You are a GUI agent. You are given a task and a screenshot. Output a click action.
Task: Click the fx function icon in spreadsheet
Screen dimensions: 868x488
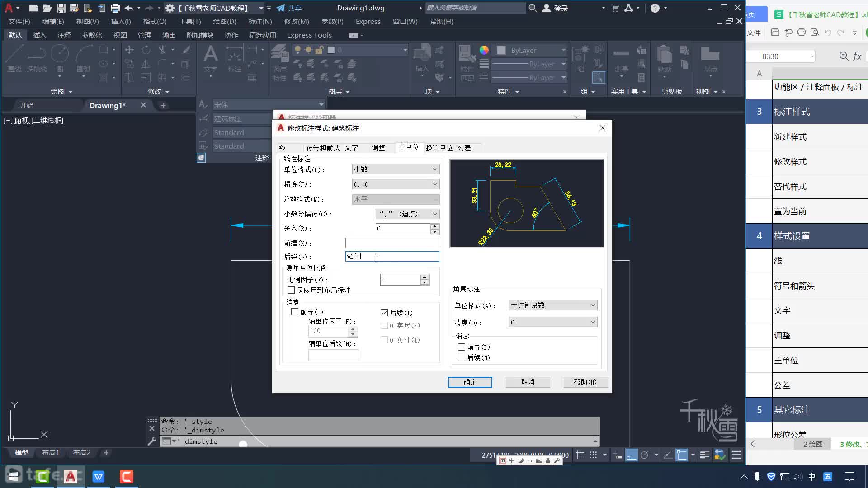click(857, 56)
